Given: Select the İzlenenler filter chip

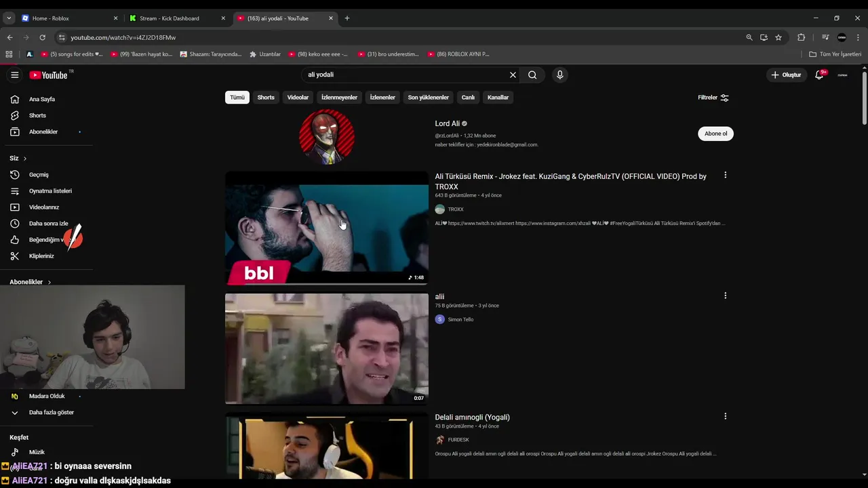Looking at the screenshot, I should 382,98.
